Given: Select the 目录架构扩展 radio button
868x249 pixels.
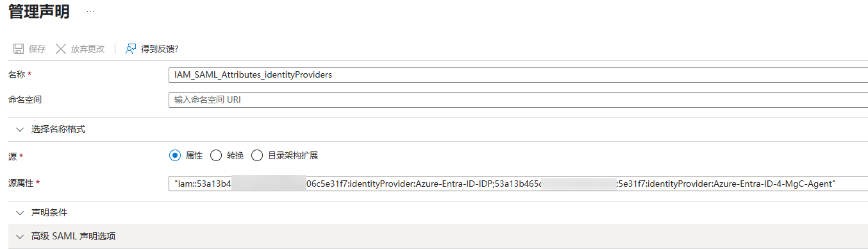Looking at the screenshot, I should click(257, 155).
